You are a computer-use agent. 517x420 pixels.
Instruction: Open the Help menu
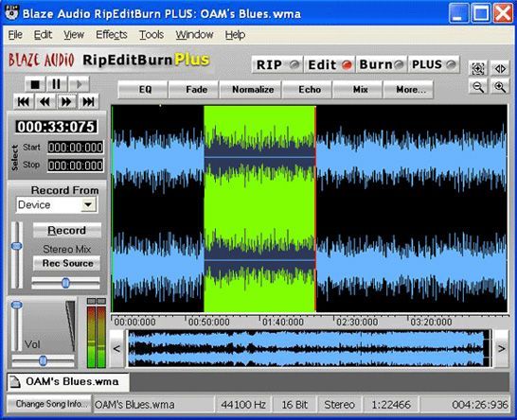pos(235,35)
